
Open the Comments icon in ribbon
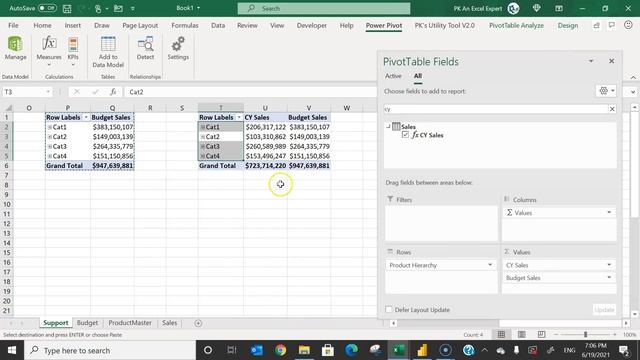click(x=611, y=25)
